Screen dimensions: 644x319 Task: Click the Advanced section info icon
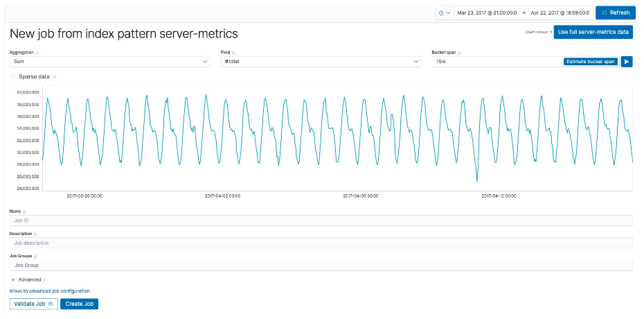tap(44, 280)
